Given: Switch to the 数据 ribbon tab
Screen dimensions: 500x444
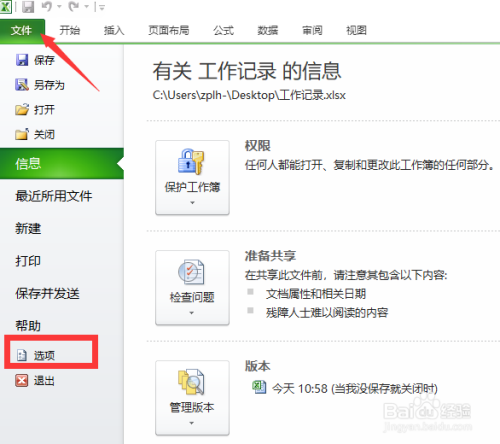Looking at the screenshot, I should coord(268,30).
